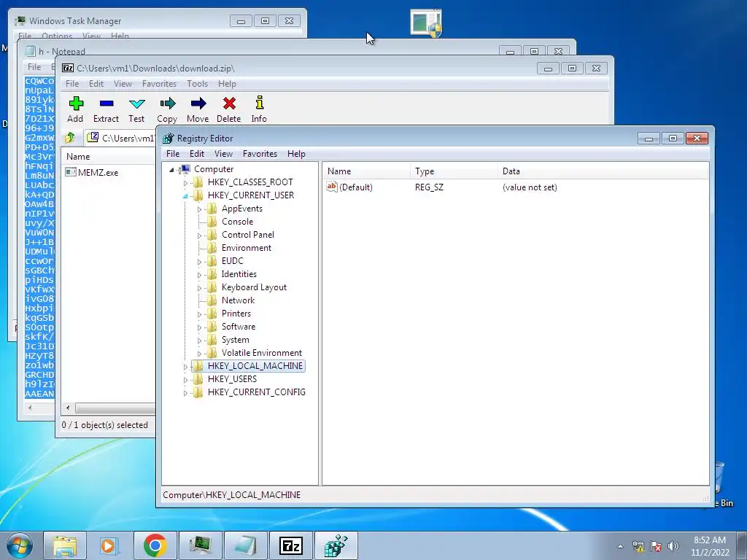Click the Copy tool in 7-Zip
The image size is (747, 560).
167,109
